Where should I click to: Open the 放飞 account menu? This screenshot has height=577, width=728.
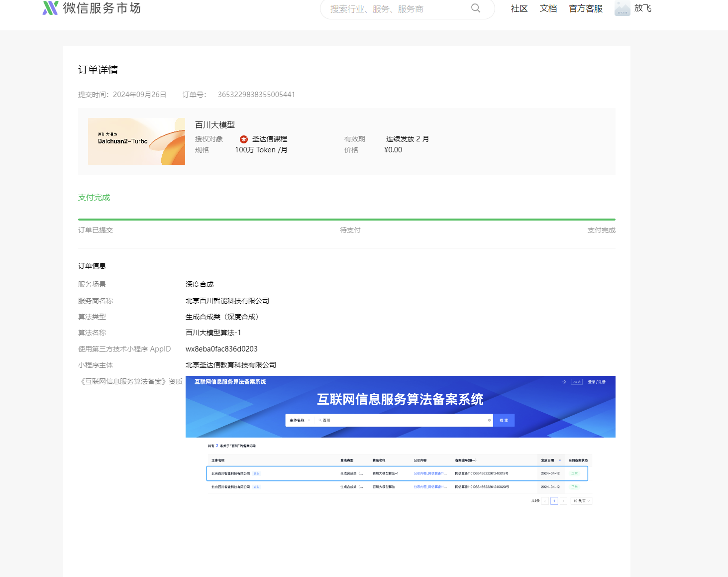tap(643, 8)
